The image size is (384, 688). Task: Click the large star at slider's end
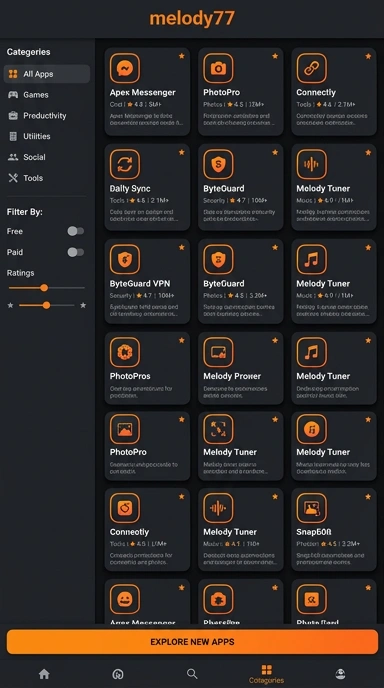83,305
